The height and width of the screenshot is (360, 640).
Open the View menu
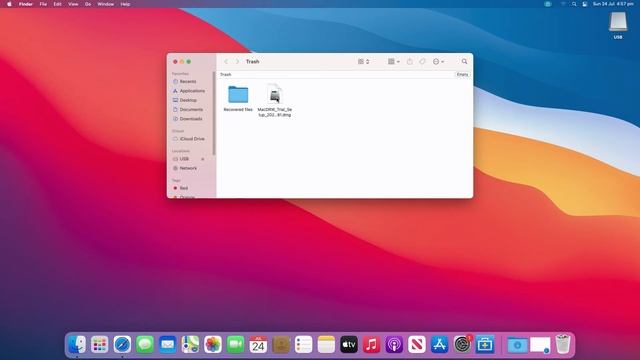tap(73, 4)
